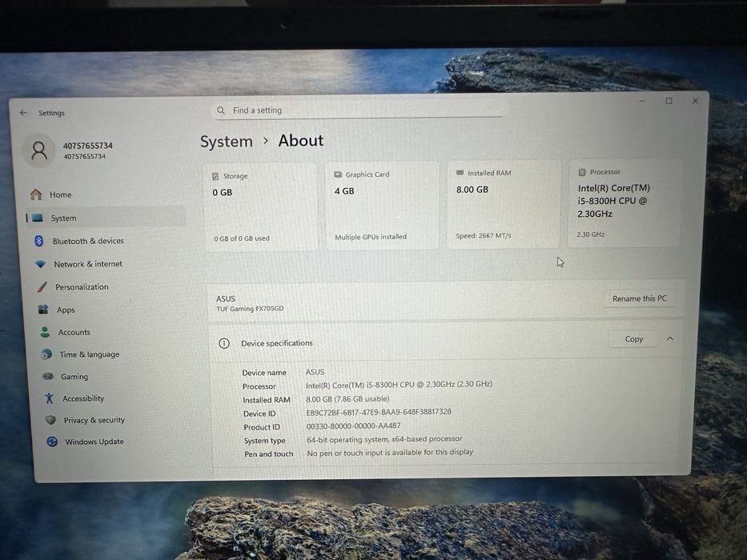The width and height of the screenshot is (747, 560).
Task: Click the Device ID value
Action: (379, 412)
